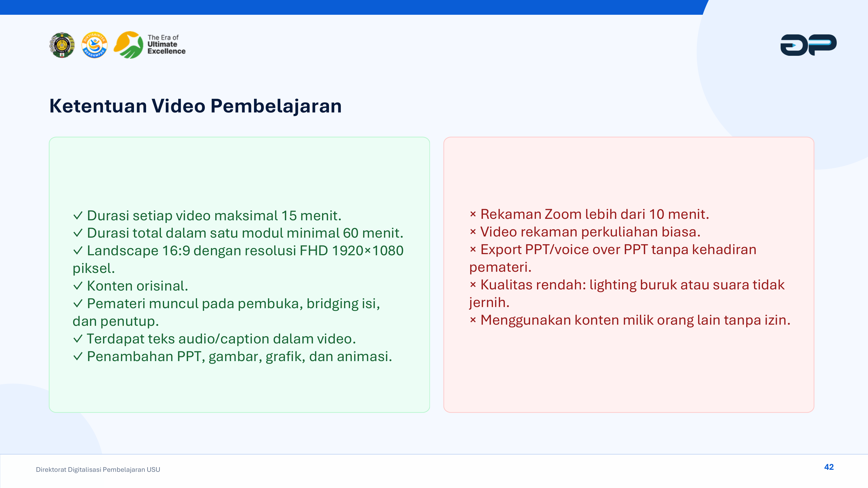
Task: Click 'Terdapat teks audio/caption dalam video.'
Action: tap(214, 339)
